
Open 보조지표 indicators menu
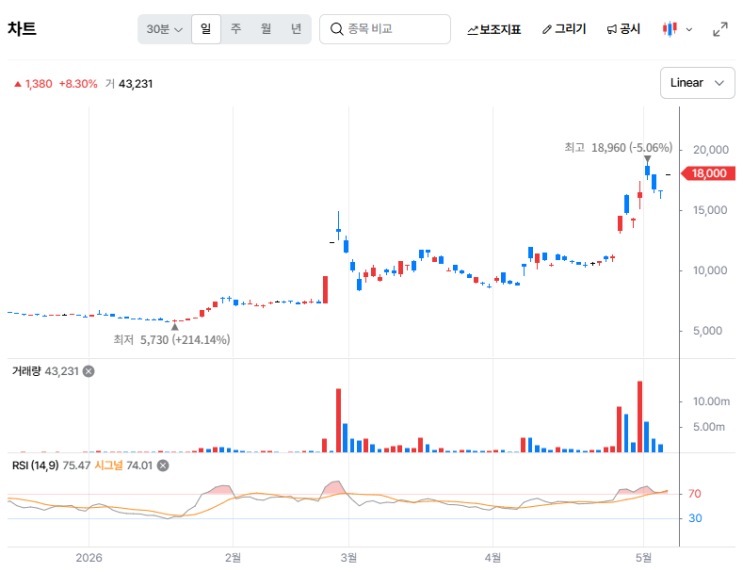click(494, 29)
